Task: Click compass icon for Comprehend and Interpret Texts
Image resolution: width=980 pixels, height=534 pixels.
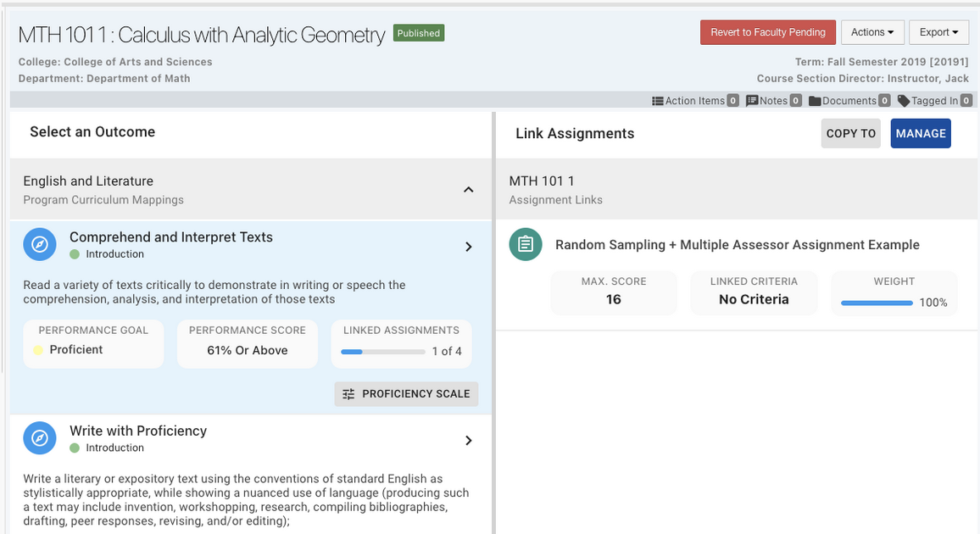Action: click(40, 245)
